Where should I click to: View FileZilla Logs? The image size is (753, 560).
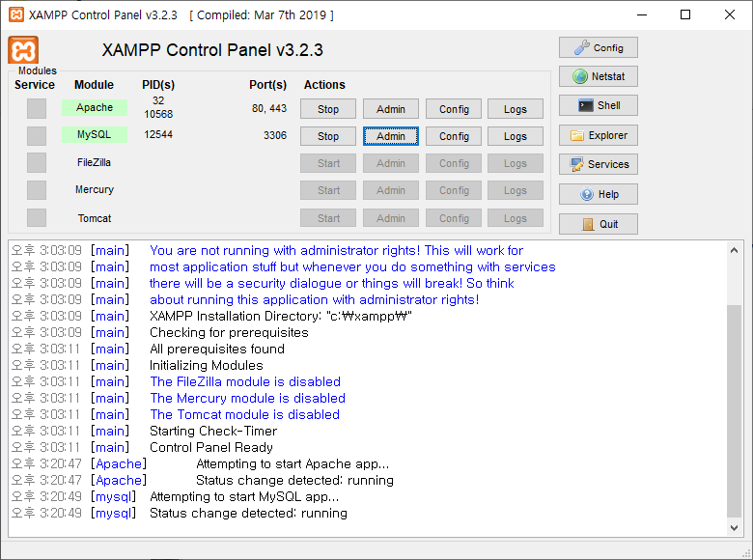click(x=516, y=163)
